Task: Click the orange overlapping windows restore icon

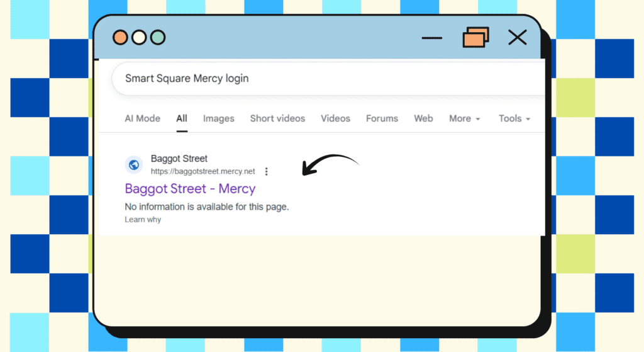Action: point(475,38)
